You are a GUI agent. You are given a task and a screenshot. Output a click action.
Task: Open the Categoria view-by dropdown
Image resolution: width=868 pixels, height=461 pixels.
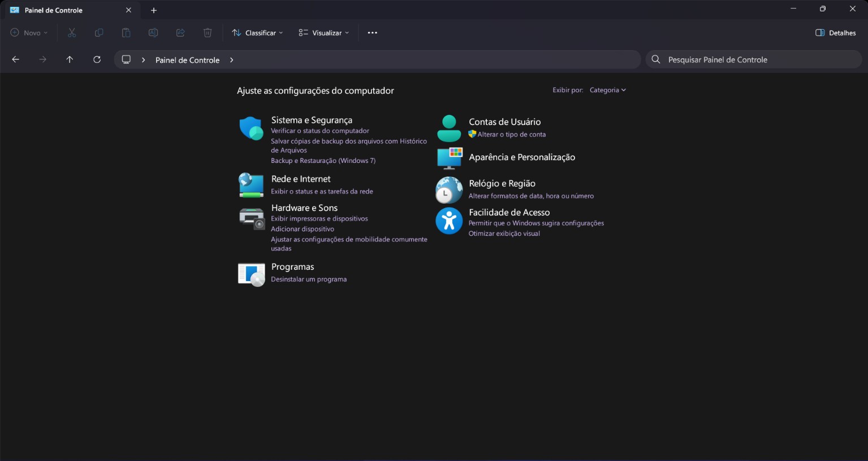[608, 90]
